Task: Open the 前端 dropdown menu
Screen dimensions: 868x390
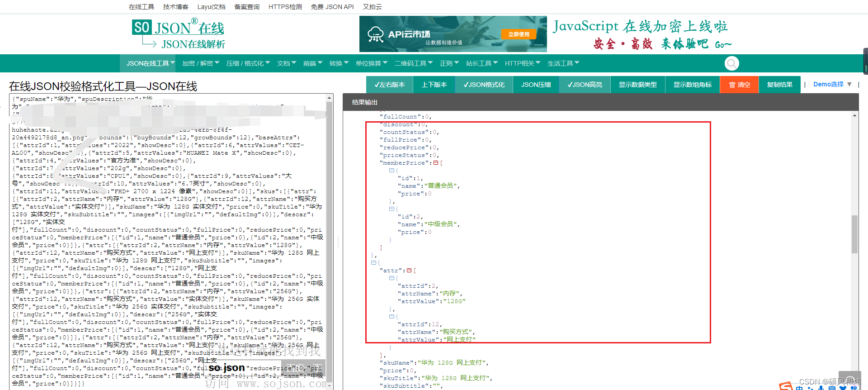Action: [312, 63]
